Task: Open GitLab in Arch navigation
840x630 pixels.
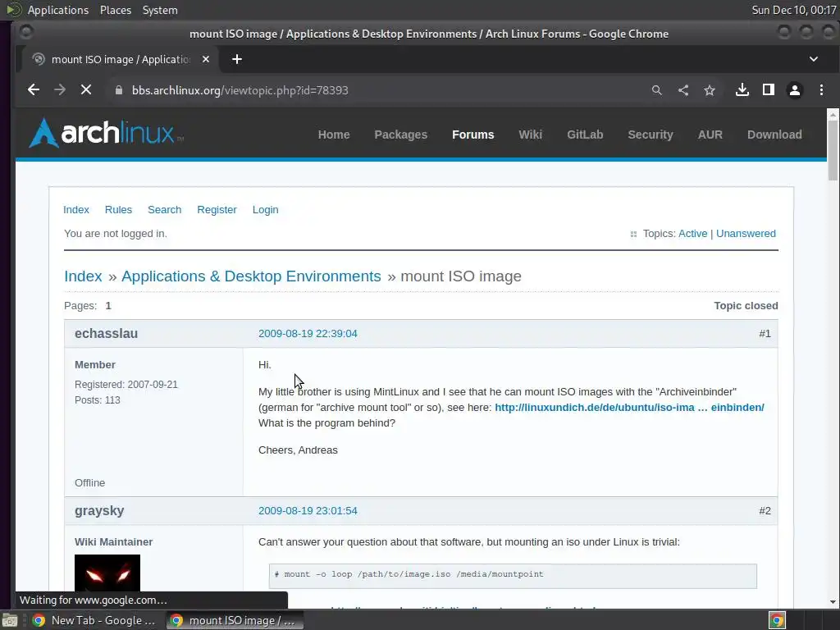Action: (585, 135)
